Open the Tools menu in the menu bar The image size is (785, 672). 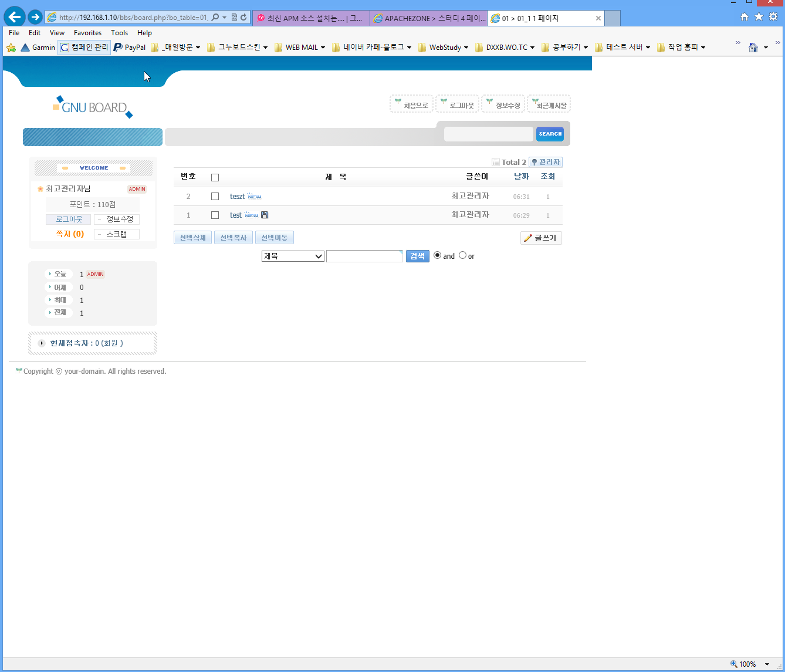point(119,33)
